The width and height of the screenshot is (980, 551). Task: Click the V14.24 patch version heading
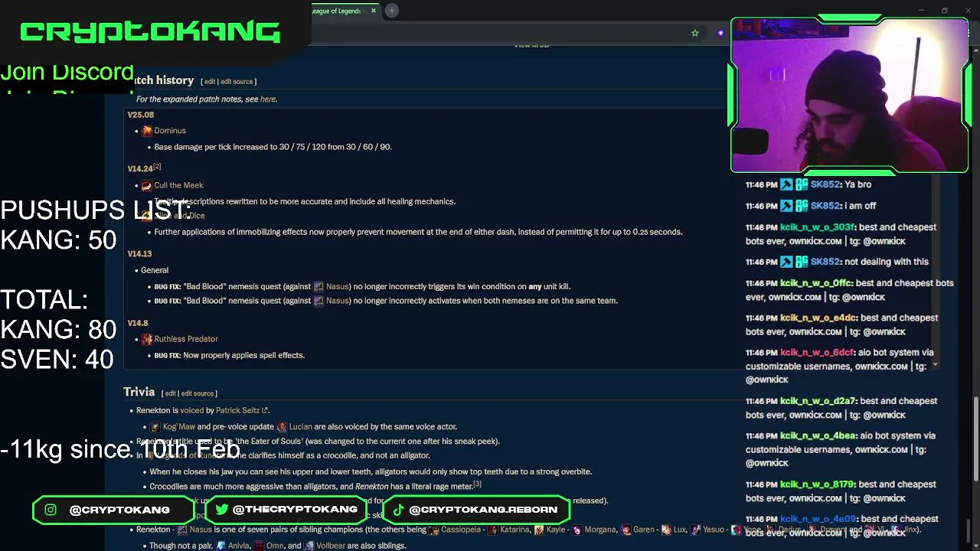tap(140, 169)
